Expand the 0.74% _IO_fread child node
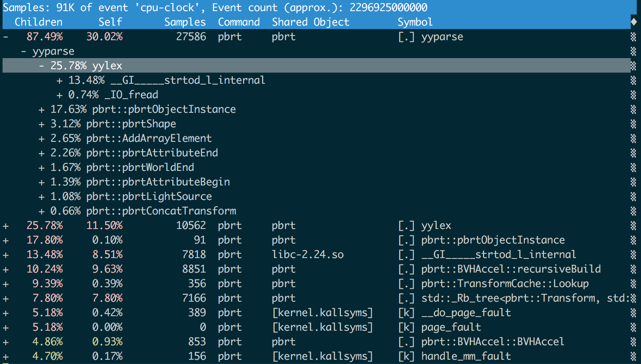641x364 pixels. [x=59, y=95]
